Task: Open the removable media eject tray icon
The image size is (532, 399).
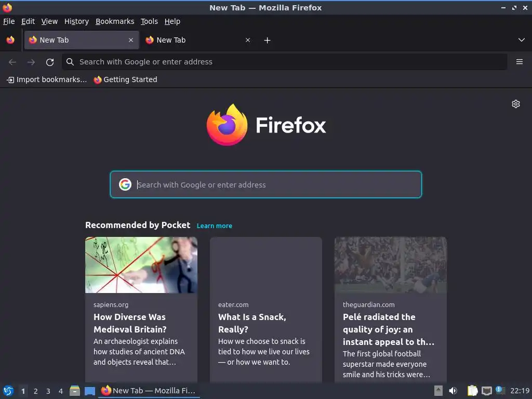Action: pyautogui.click(x=438, y=391)
